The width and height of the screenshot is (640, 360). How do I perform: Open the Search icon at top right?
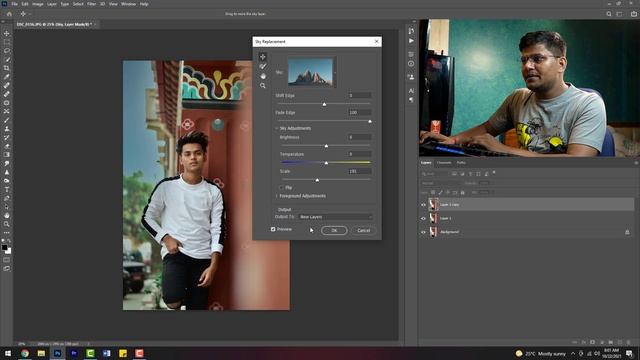tap(609, 14)
